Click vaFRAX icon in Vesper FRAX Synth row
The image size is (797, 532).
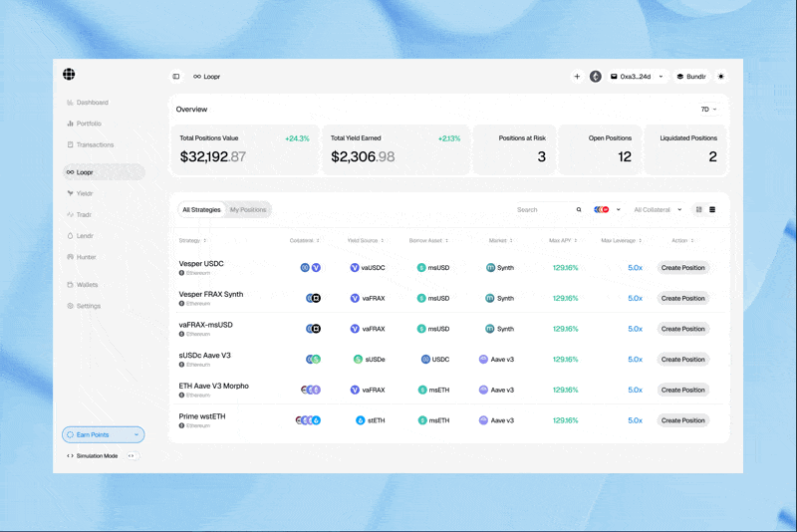(355, 298)
